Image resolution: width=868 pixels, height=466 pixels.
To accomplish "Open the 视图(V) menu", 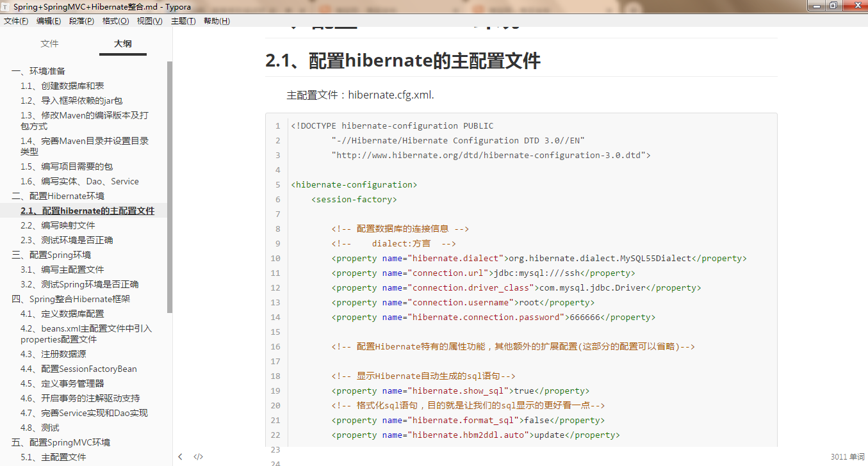I will click(149, 21).
